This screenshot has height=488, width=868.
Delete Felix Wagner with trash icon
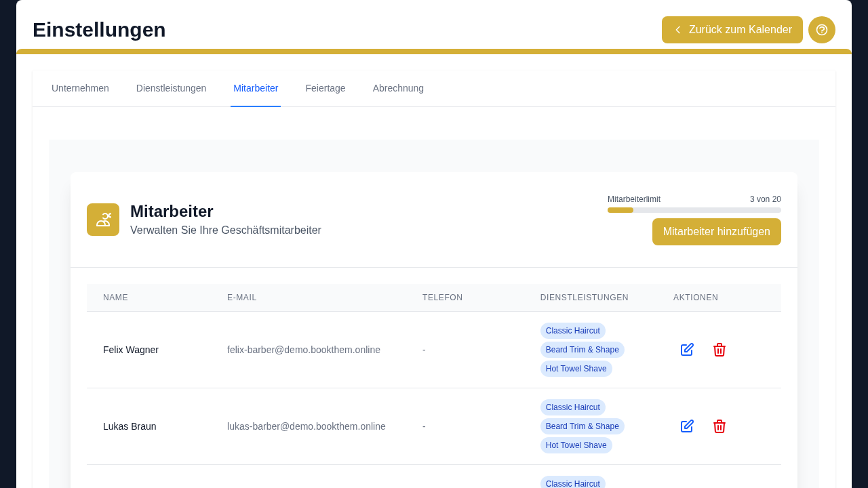(719, 350)
